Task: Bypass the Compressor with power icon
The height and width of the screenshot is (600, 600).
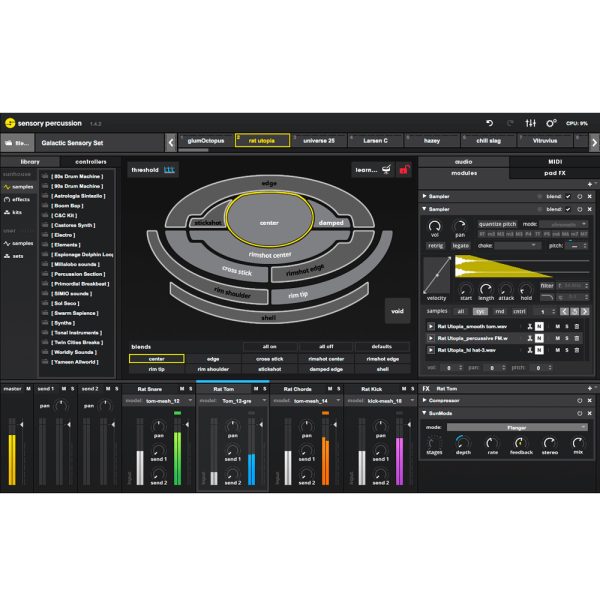Action: [580, 400]
